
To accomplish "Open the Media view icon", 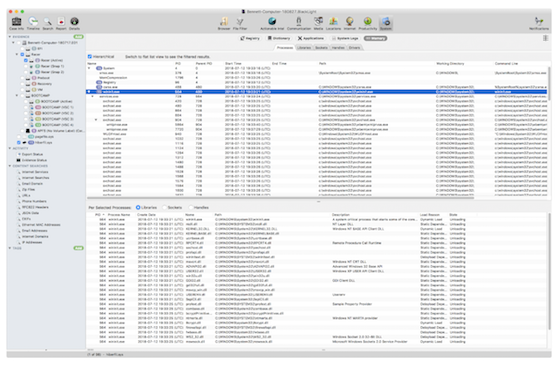I will pyautogui.click(x=318, y=22).
